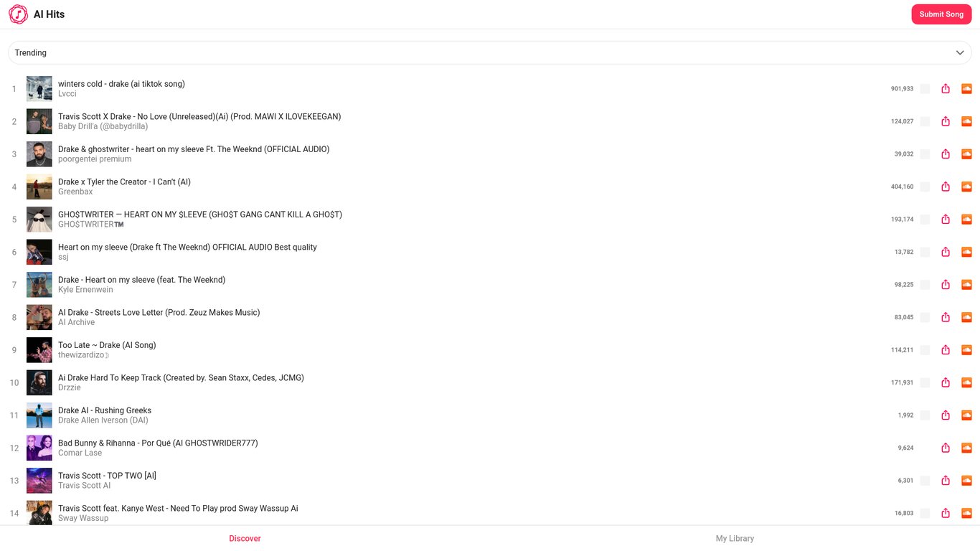Image resolution: width=980 pixels, height=551 pixels.
Task: Select the 'OFFICIAL AUDIO Best quality' song title
Action: pyautogui.click(x=187, y=247)
